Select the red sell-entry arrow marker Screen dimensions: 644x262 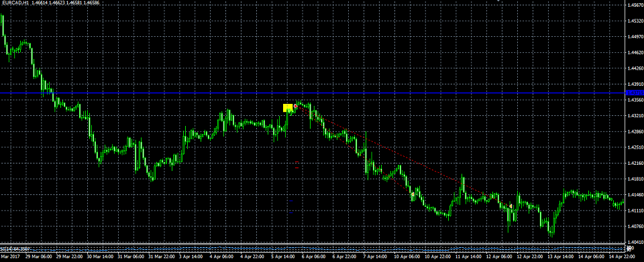295,106
